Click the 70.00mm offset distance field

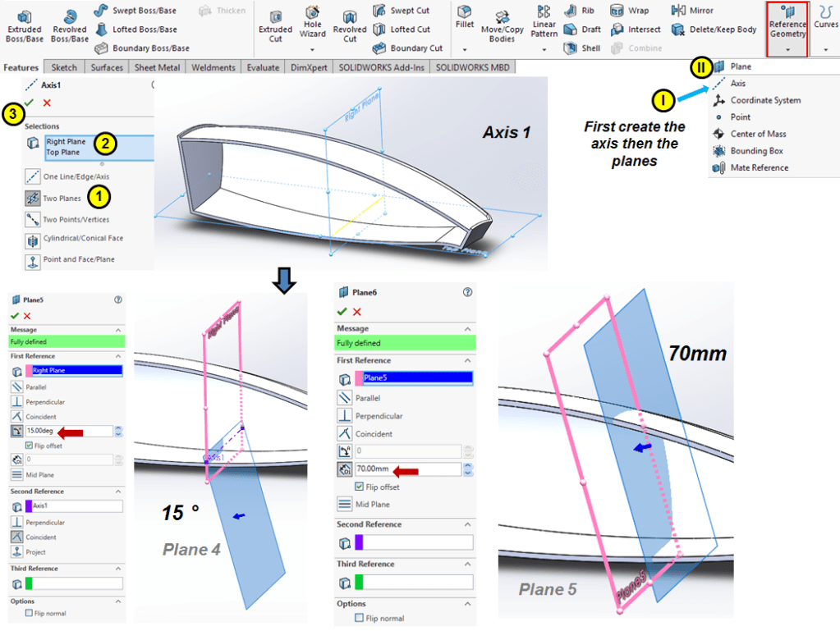[x=406, y=469]
